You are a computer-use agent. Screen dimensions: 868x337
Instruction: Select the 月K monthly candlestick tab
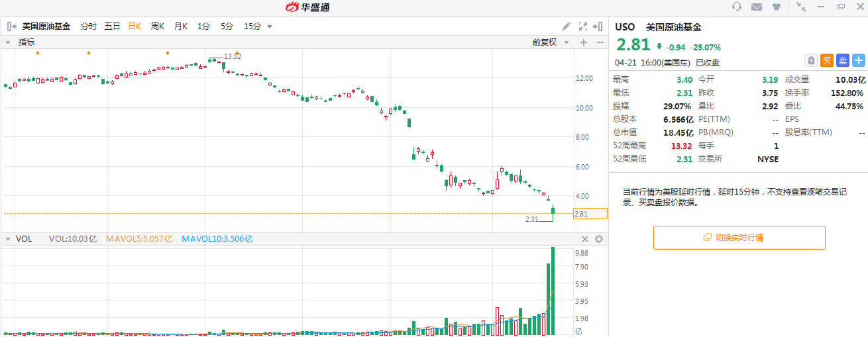(x=181, y=26)
